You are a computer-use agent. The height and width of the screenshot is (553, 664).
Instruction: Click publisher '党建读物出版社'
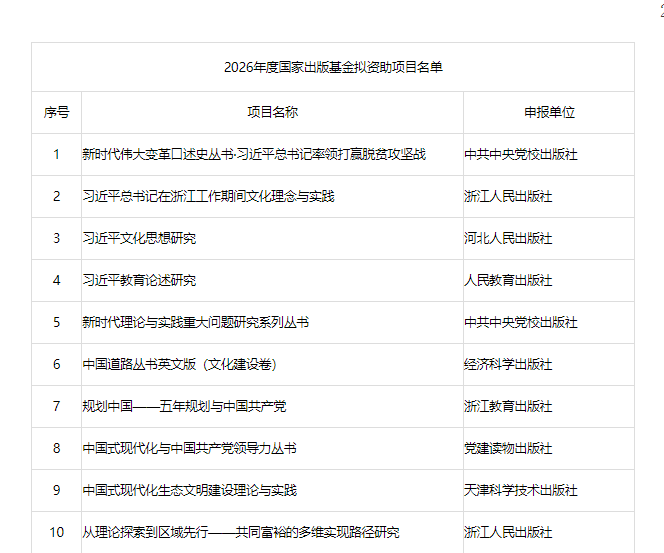click(x=508, y=448)
